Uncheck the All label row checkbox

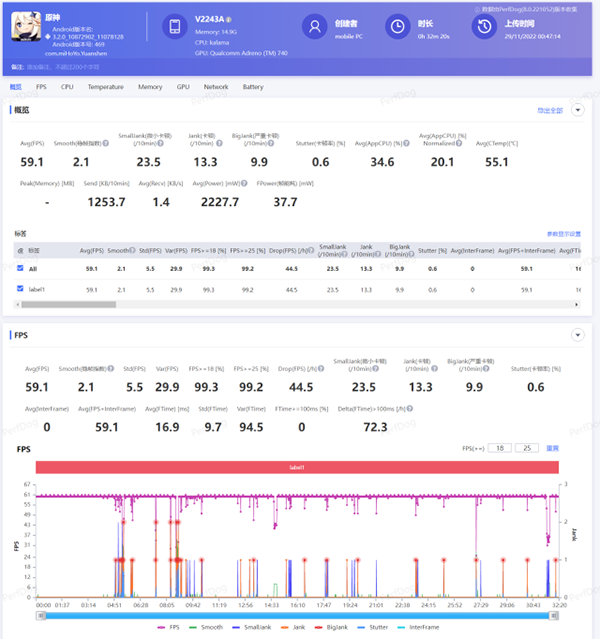click(20, 268)
